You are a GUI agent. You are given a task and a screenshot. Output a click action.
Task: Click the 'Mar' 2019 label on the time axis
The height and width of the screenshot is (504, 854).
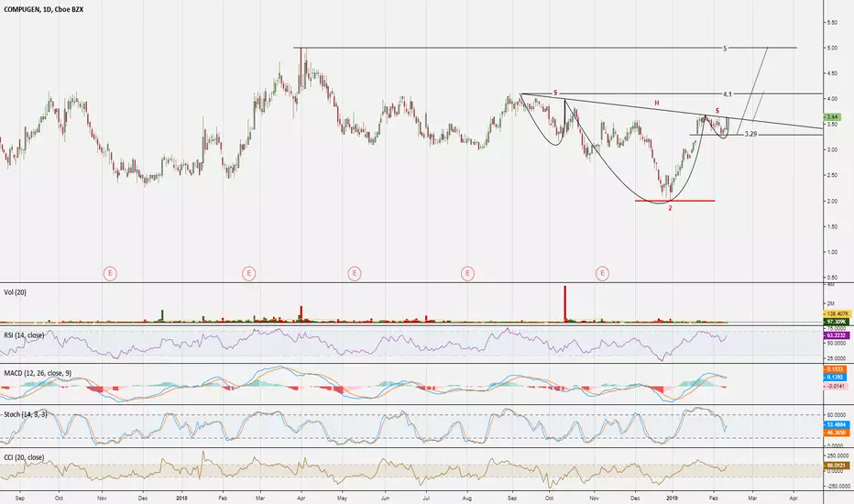pos(752,498)
